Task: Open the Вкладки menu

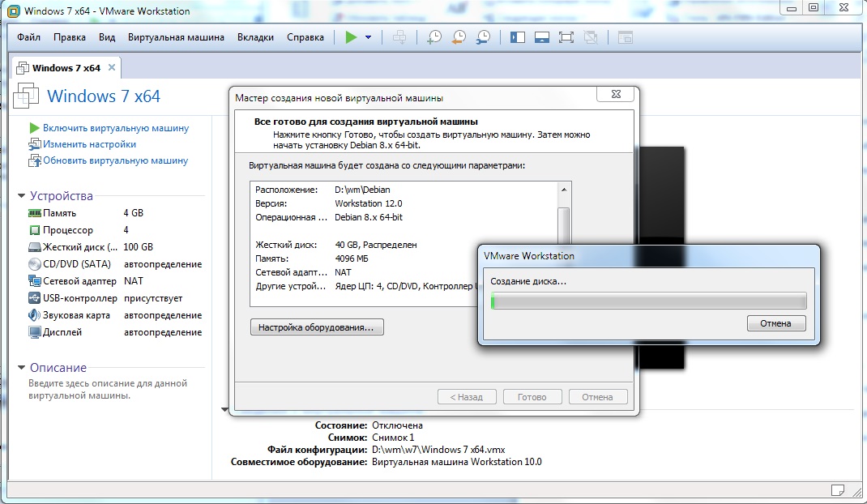Action: [x=255, y=37]
